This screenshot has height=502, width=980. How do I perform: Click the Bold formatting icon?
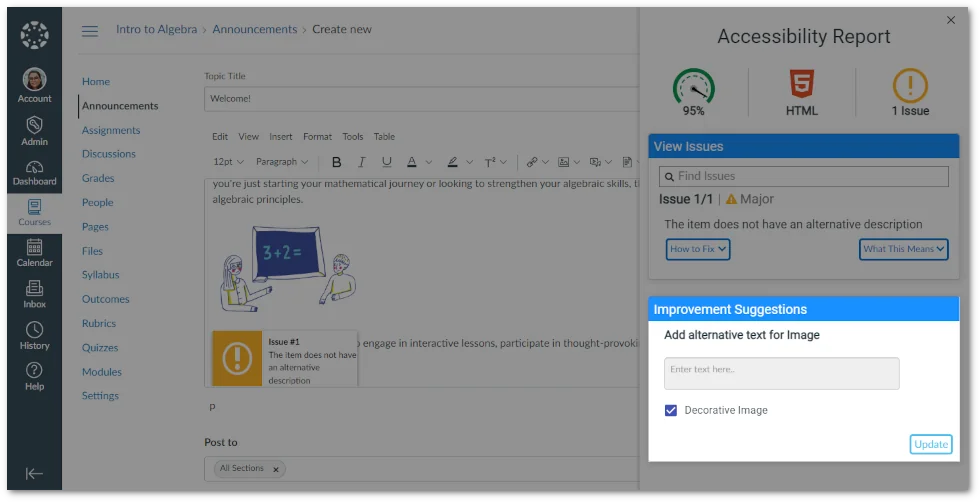coord(337,162)
